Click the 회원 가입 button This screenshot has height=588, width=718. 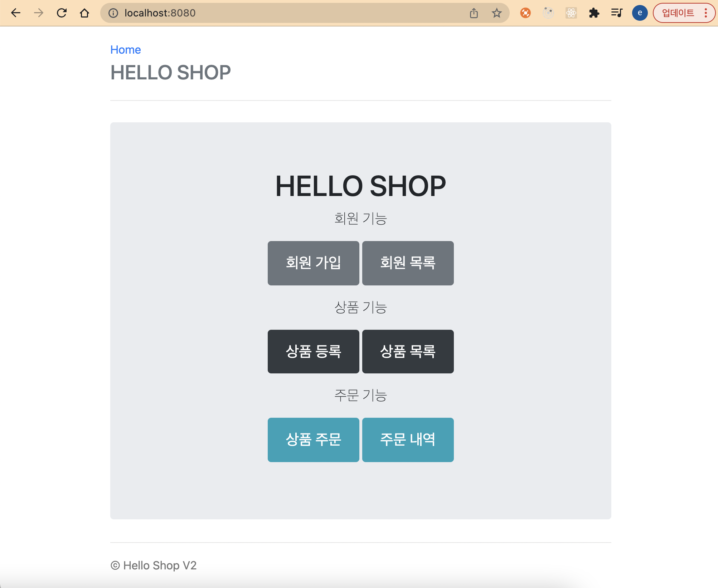313,263
